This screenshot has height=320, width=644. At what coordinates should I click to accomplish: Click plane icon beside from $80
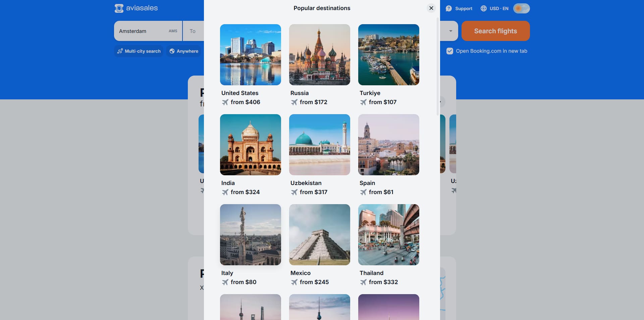click(225, 282)
